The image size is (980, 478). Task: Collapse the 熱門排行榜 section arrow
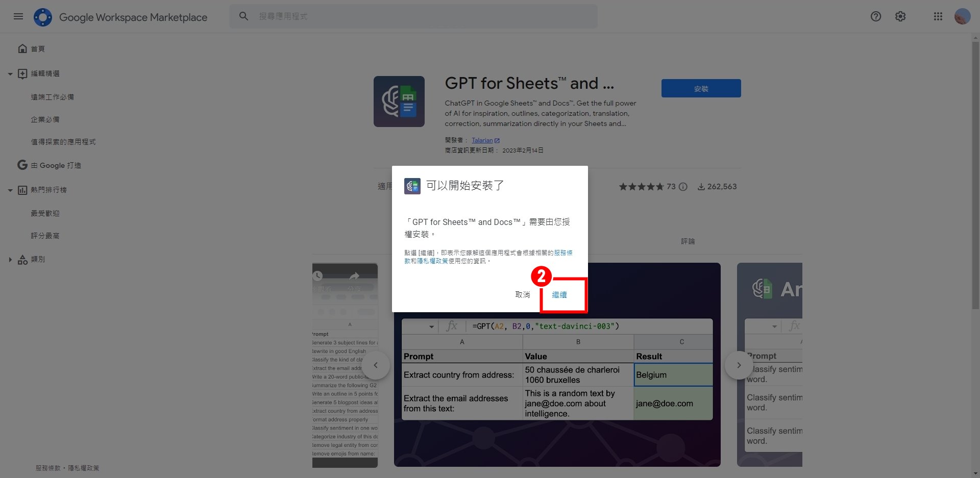[10, 190]
